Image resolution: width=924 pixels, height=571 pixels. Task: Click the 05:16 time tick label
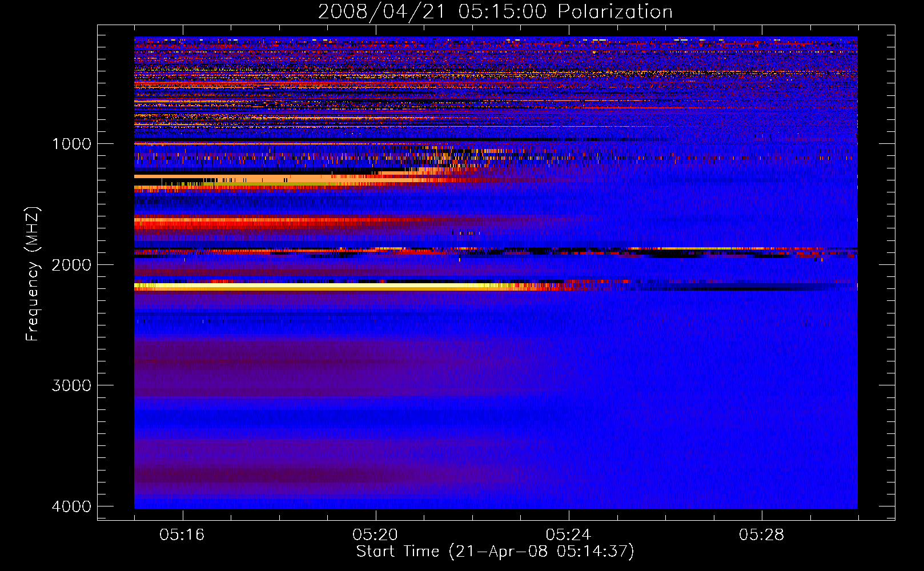coord(182,535)
